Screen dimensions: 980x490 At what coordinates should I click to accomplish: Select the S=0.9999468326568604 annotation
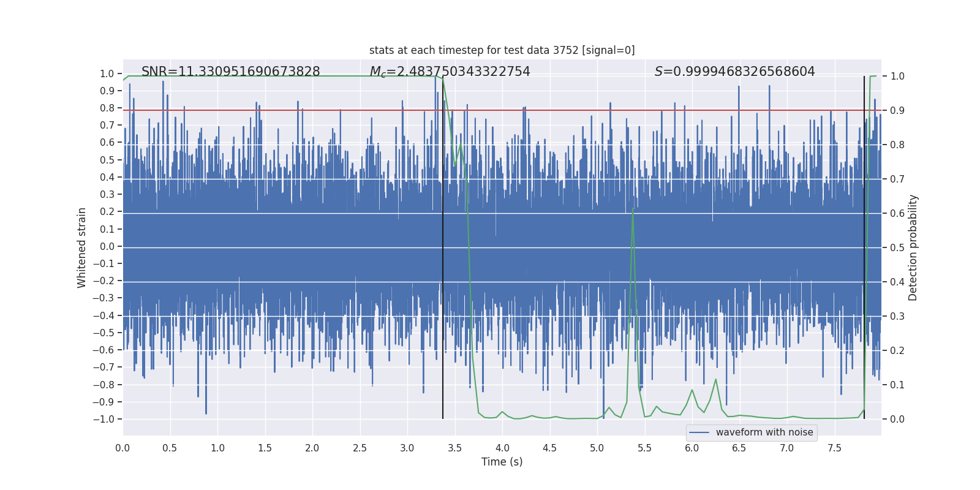tap(735, 72)
